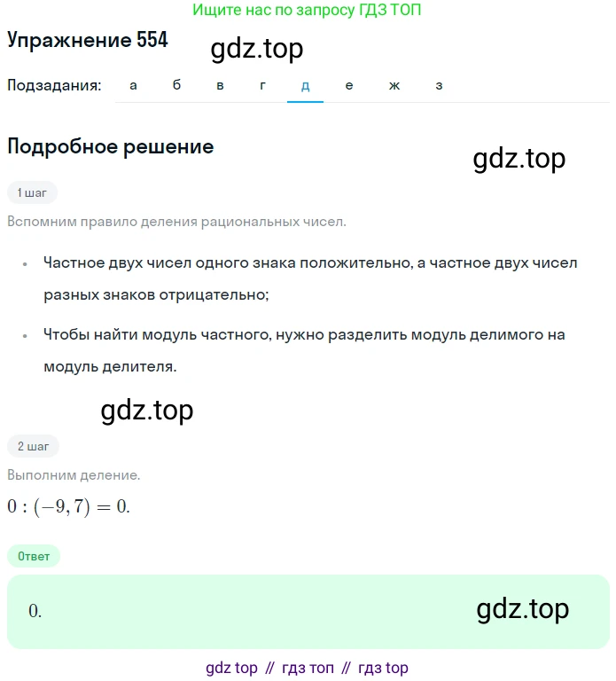Viewport: 616px width, 681px height.
Task: Switch to subtask tab е
Action: coord(349,85)
